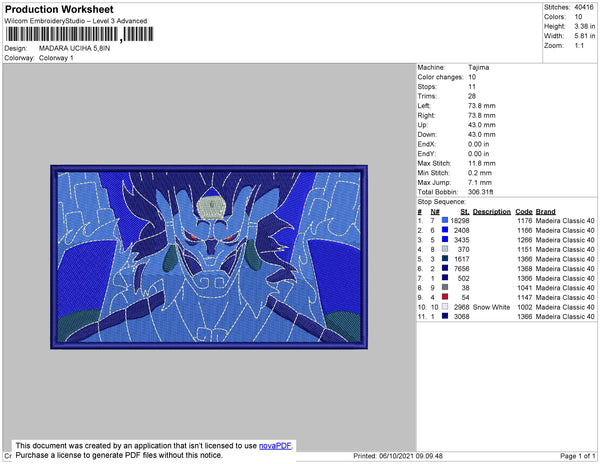Viewport: 600px width, 464px height.
Task: Click the embroidery design preview image
Action: tap(209, 257)
